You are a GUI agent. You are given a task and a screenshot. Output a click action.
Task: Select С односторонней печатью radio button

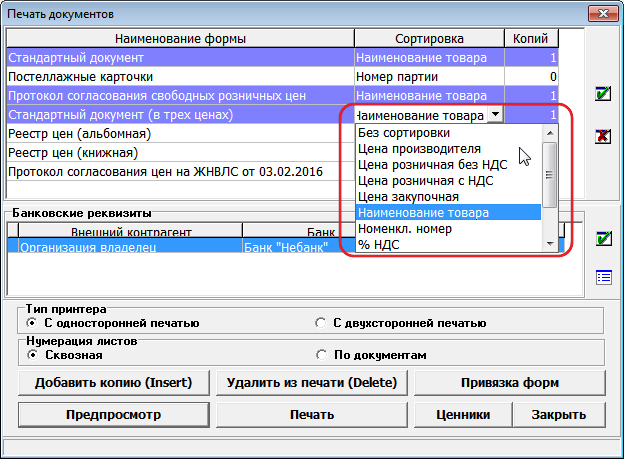[x=33, y=323]
